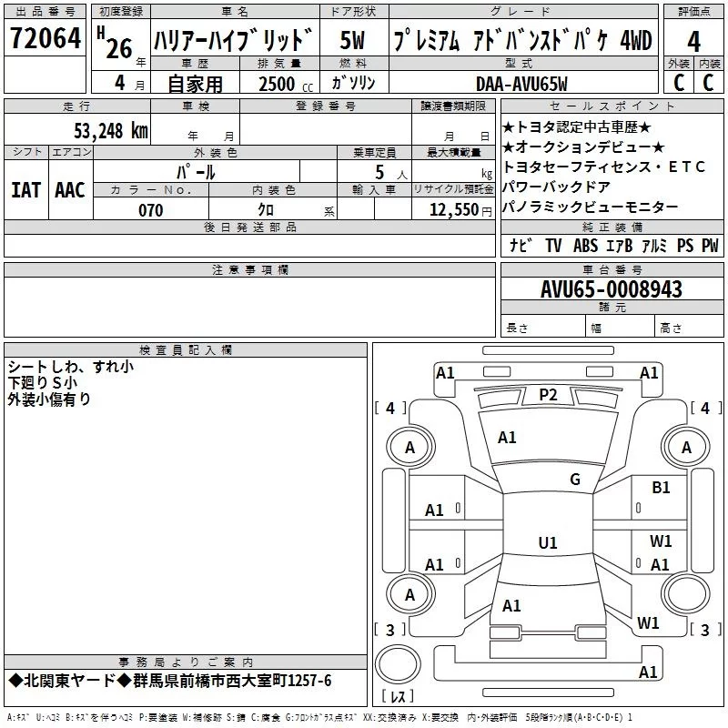Viewport: 728px width, 728px height.
Task: Click sales point パノラミックビューモニター
Action: (590, 207)
